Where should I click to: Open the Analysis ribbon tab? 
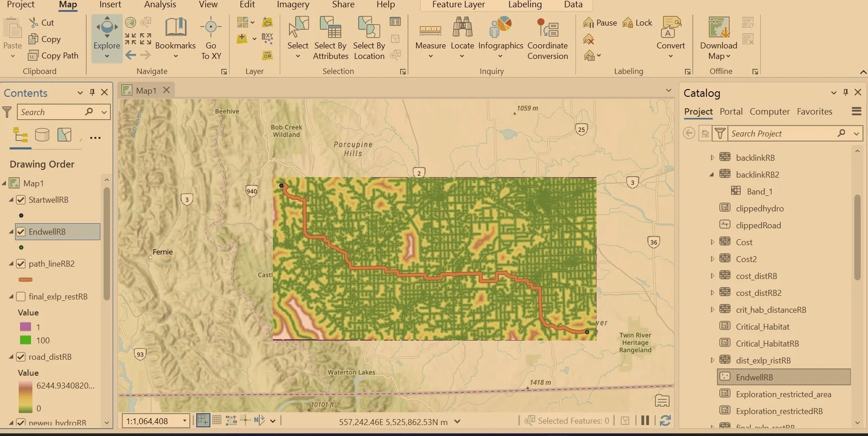pyautogui.click(x=160, y=5)
